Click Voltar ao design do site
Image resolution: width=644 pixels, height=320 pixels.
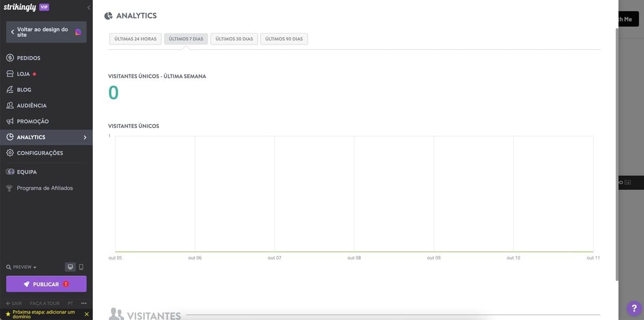[46, 32]
